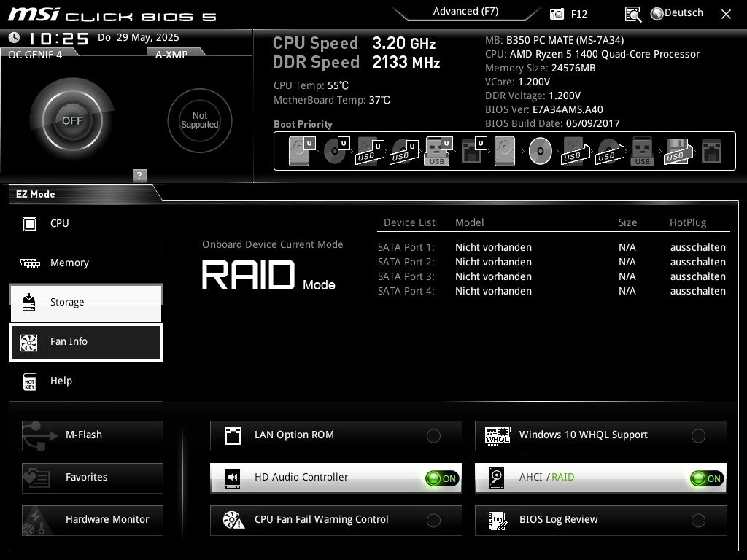
Task: Select UEFI CD/DVD boot device icon
Action: coord(337,151)
